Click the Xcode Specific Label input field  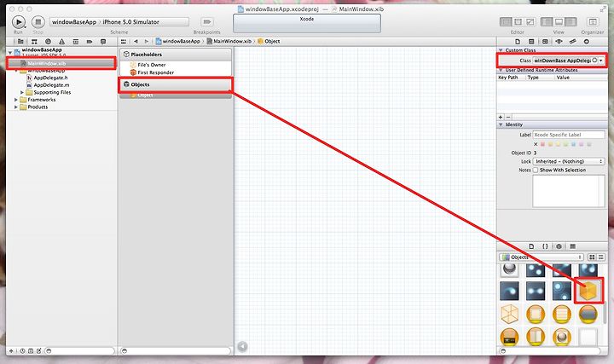pos(569,135)
